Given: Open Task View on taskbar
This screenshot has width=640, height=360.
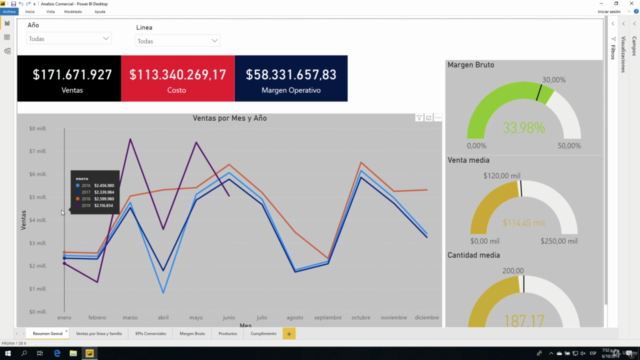Looking at the screenshot, I should [40, 353].
